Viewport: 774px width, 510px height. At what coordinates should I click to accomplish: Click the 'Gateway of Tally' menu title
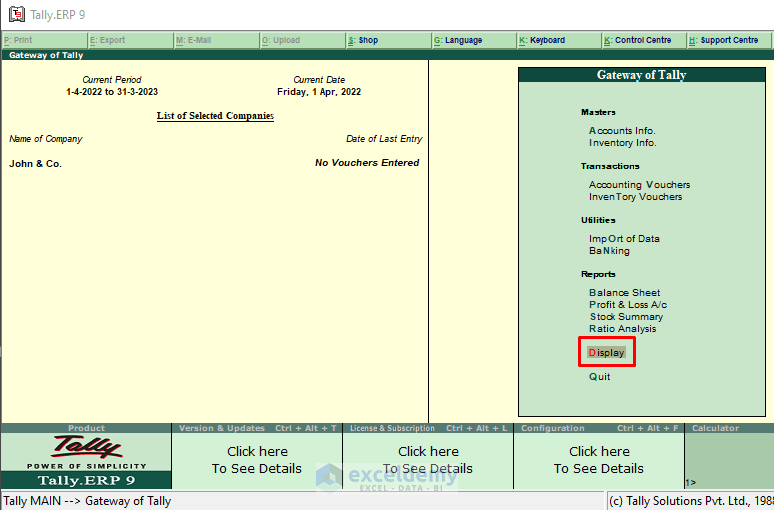click(642, 75)
